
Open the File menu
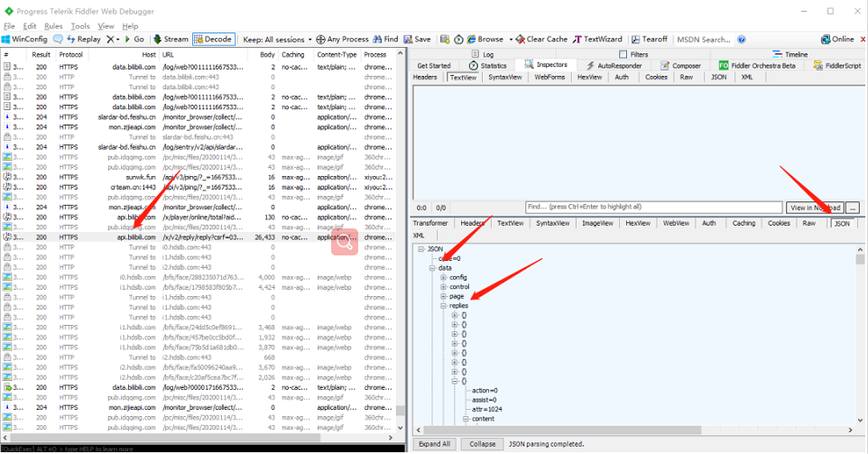(9, 26)
